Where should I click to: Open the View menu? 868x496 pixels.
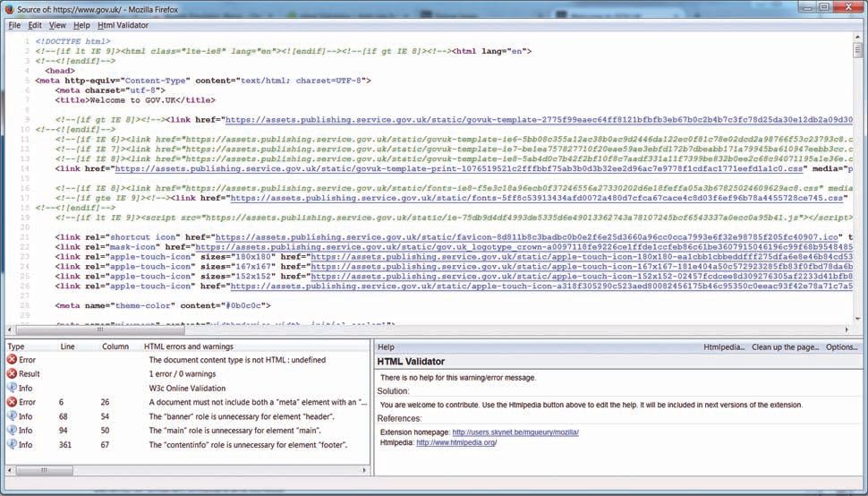57,25
